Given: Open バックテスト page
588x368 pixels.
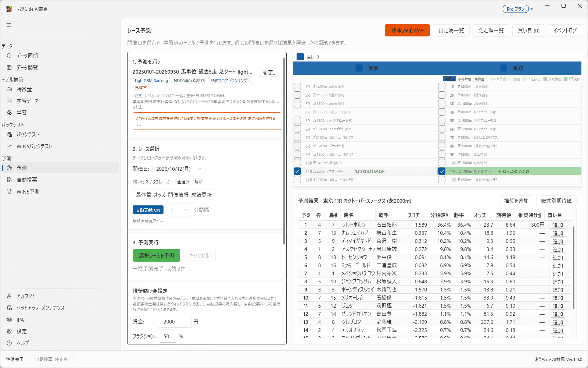Looking at the screenshot, I should (60, 135).
